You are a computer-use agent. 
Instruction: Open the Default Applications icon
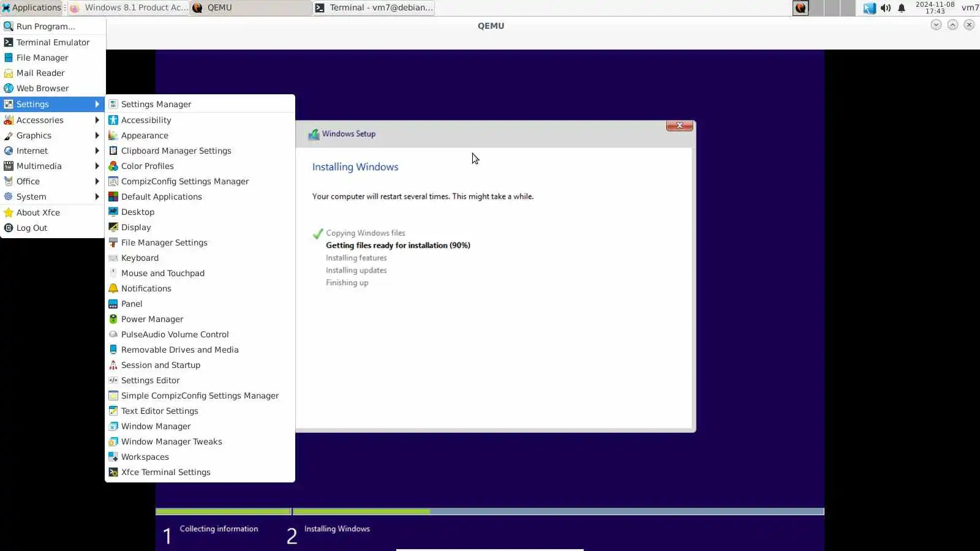(113, 197)
